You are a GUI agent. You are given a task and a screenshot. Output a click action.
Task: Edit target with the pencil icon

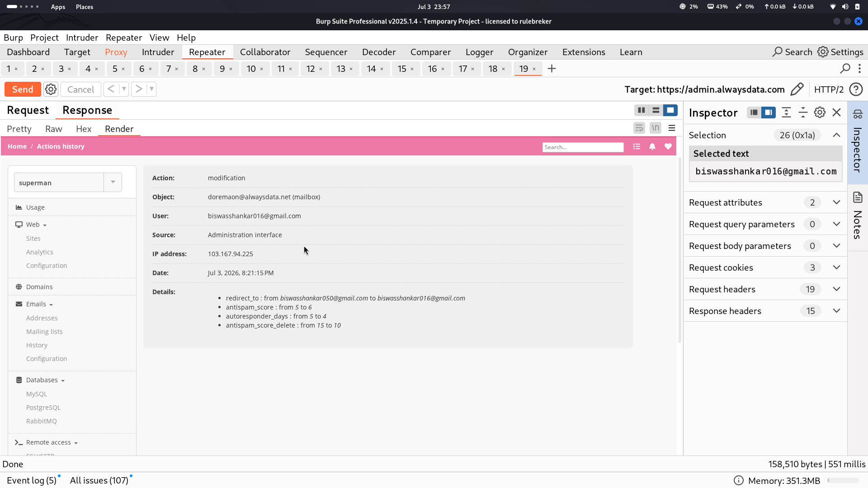click(x=797, y=89)
